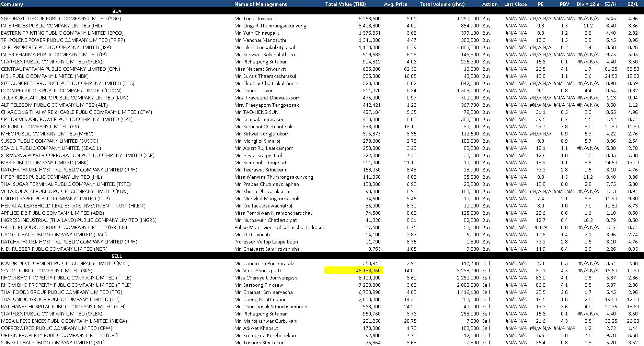This screenshot has width=644, height=346.
Task: Select MFEC PUBLIC COMPANY LIMITED (MFEC) cell
Action: [x=47, y=134]
